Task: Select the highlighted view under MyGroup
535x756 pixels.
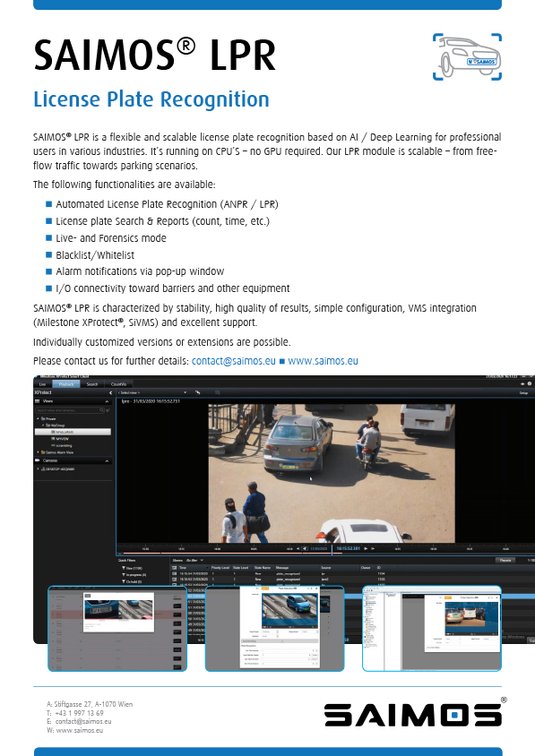Action: (73, 432)
